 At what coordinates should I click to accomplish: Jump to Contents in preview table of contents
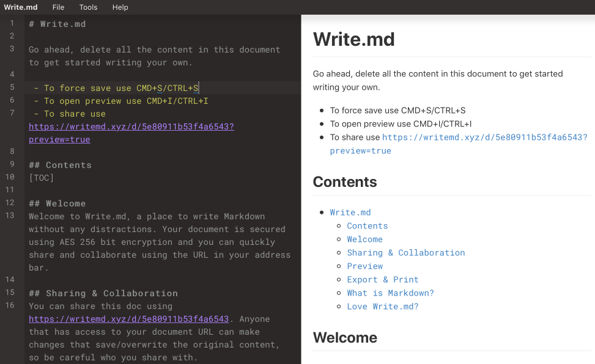point(368,226)
